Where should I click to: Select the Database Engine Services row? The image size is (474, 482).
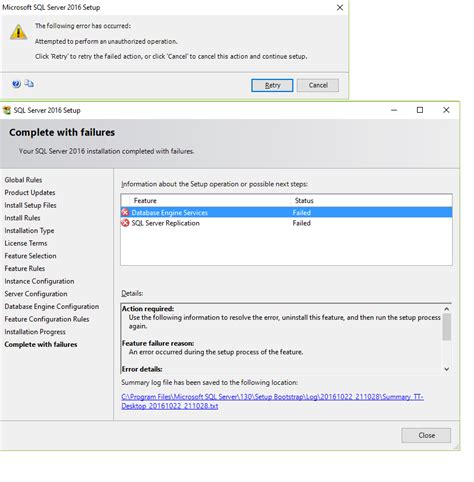tap(286, 212)
